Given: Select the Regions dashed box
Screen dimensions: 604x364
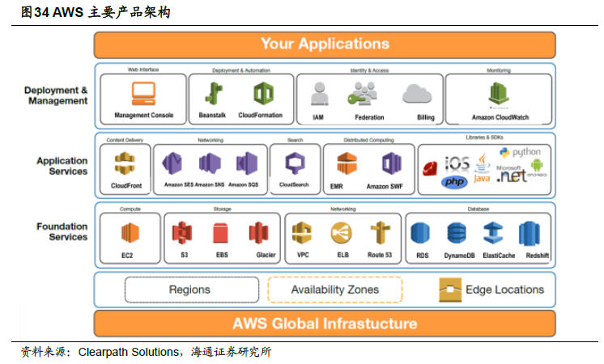Looking at the screenshot, I should [189, 290].
